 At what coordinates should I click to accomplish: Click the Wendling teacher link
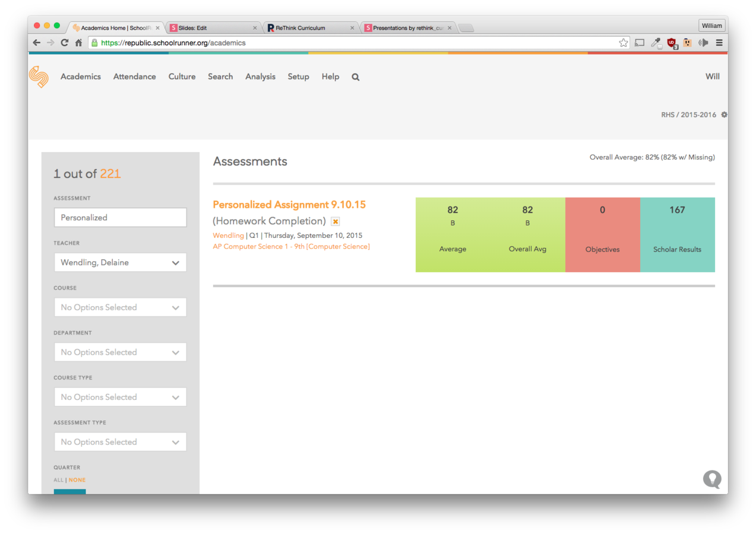click(x=228, y=236)
